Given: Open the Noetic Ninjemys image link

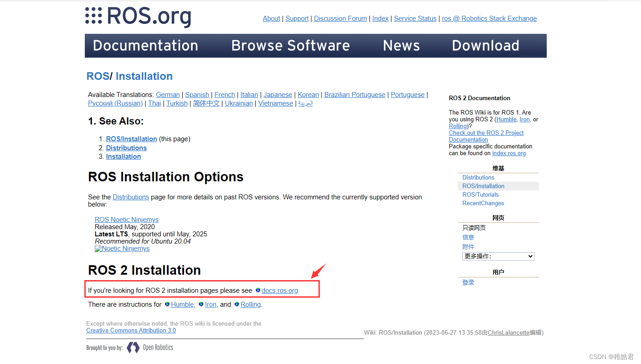Looking at the screenshot, I should click(122, 249).
